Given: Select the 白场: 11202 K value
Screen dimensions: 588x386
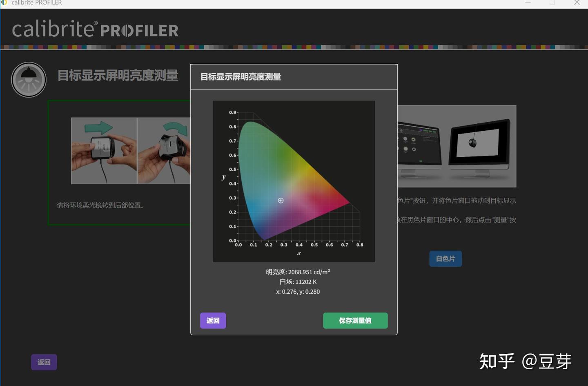Looking at the screenshot, I should tap(298, 282).
